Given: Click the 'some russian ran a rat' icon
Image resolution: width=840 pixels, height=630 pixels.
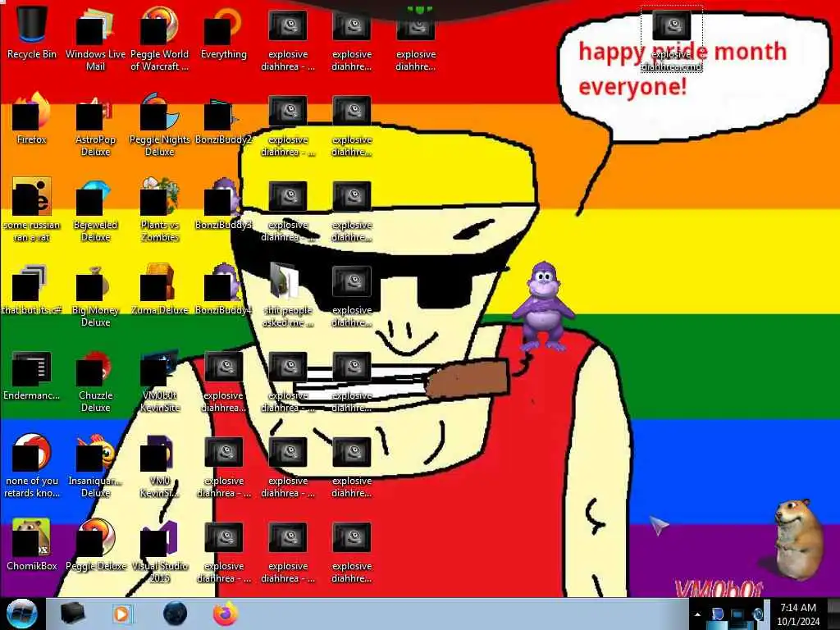Looking at the screenshot, I should coord(32,209).
